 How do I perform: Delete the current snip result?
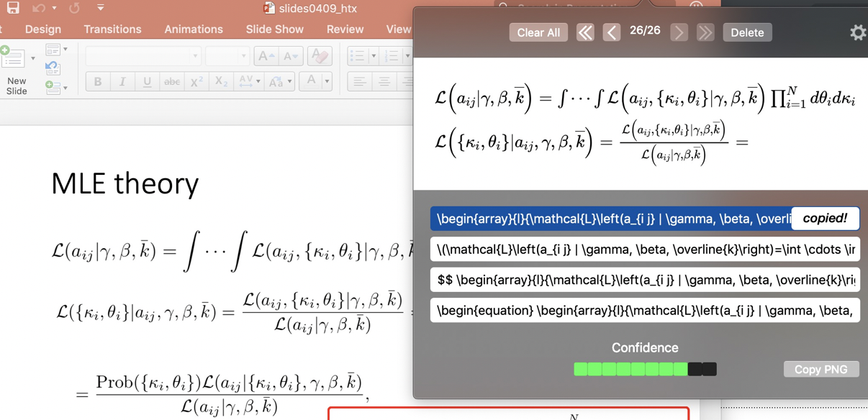(747, 32)
